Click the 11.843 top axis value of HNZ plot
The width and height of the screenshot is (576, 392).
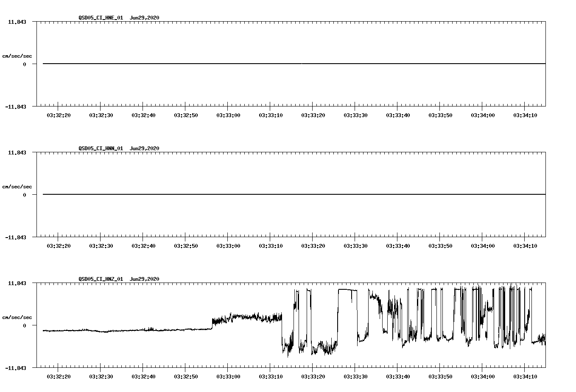[17, 283]
